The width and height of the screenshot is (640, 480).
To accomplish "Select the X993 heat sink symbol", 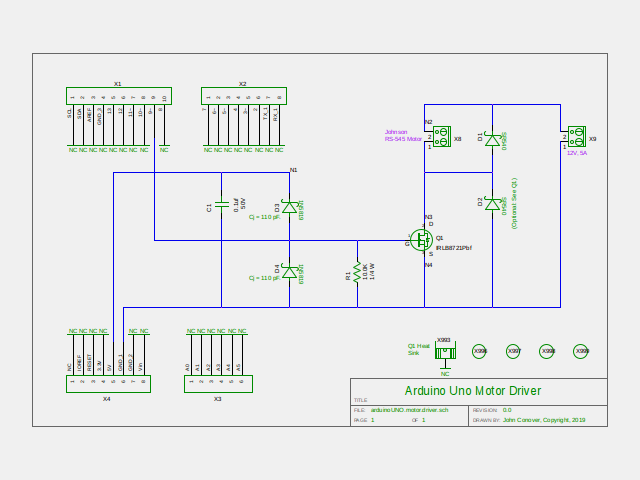I will pos(445,351).
